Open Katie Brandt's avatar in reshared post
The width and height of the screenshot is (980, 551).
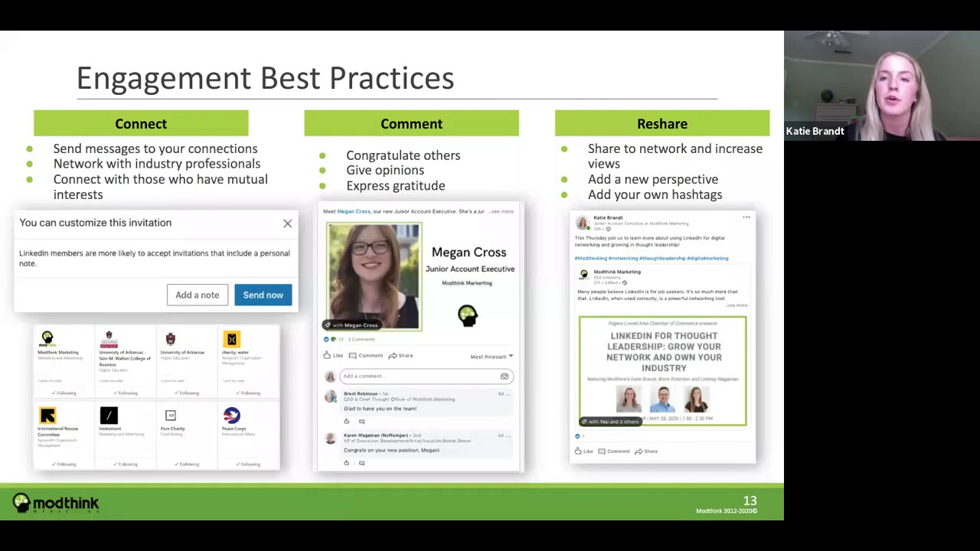[x=583, y=223]
